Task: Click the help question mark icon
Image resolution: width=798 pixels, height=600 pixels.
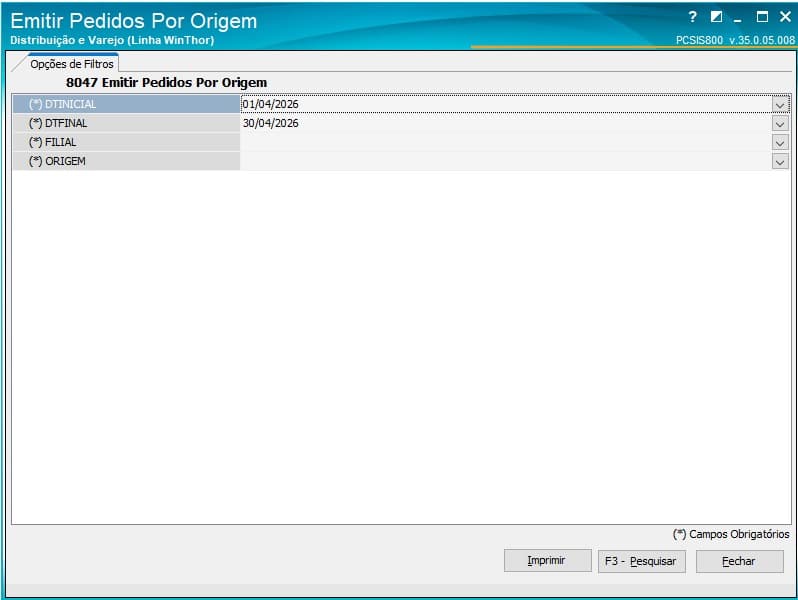Action: point(692,17)
